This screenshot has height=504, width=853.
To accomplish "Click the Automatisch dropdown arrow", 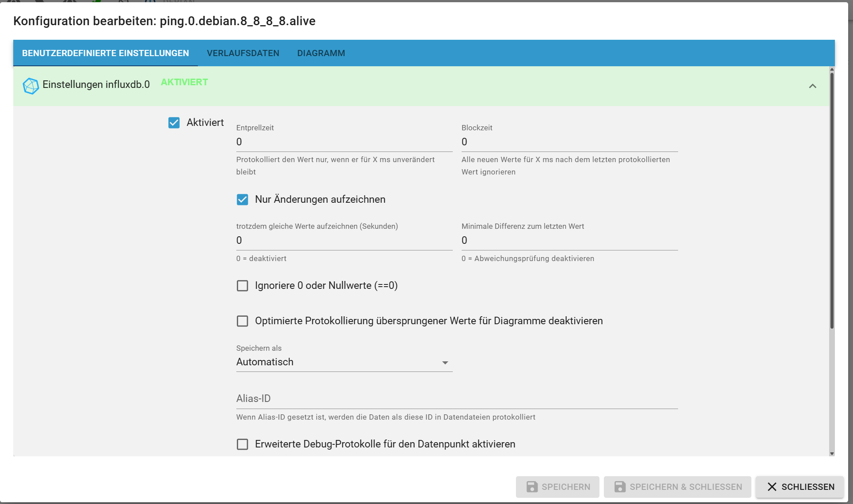I will click(x=445, y=363).
